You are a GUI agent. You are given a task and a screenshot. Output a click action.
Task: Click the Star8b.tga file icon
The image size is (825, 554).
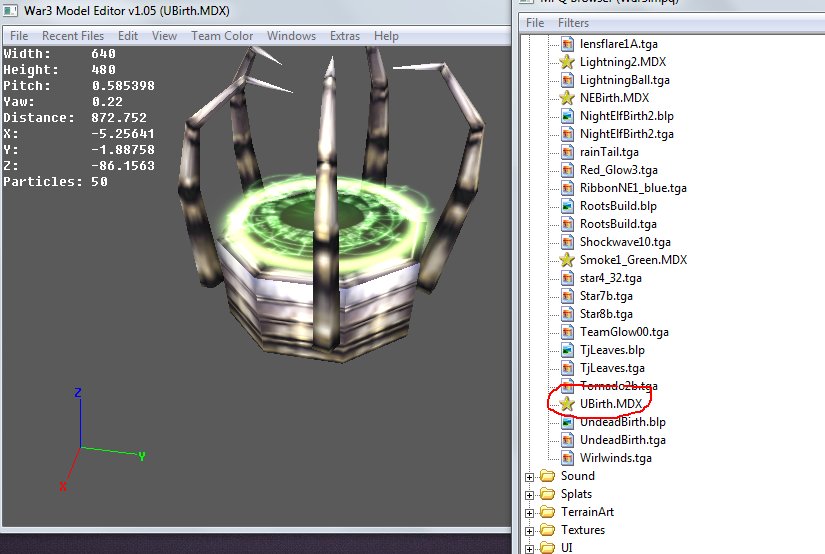567,314
